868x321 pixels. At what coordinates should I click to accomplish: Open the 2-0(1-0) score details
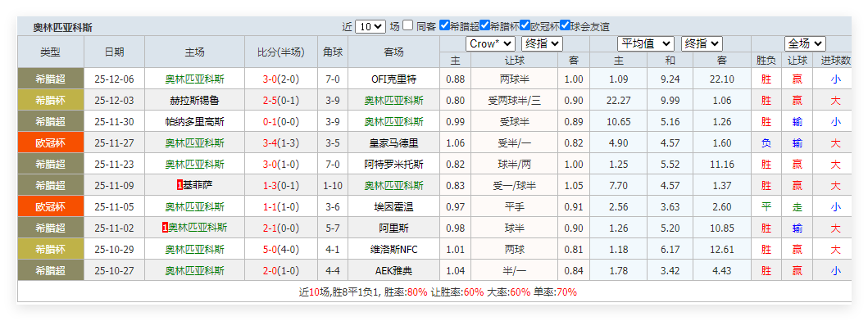click(x=280, y=270)
